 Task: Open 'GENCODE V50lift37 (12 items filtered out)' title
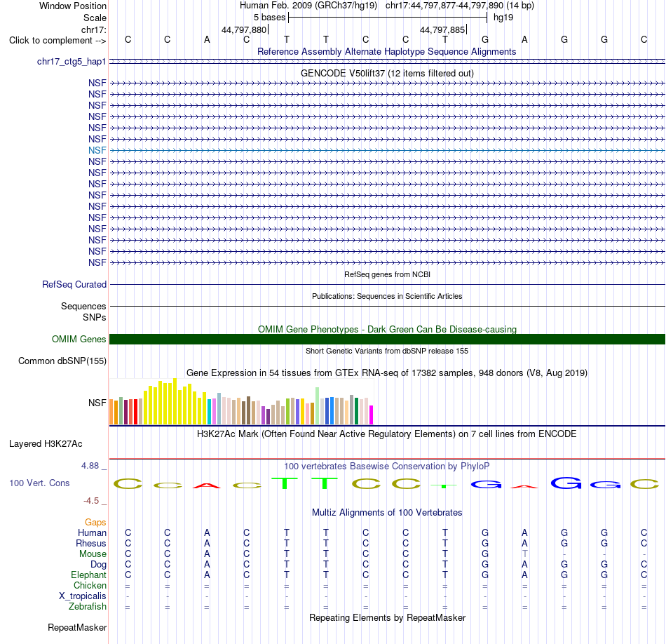pos(387,73)
